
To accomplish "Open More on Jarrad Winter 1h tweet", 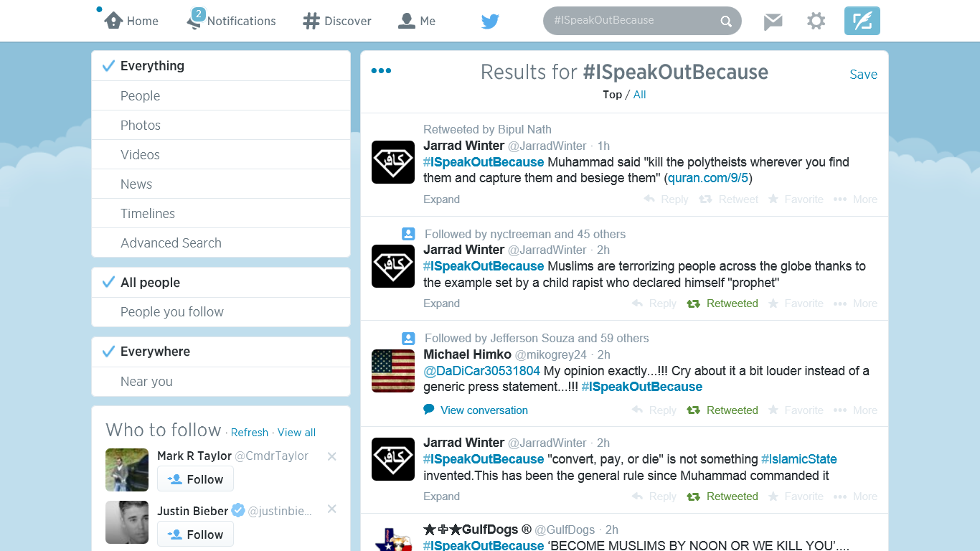I will click(855, 199).
